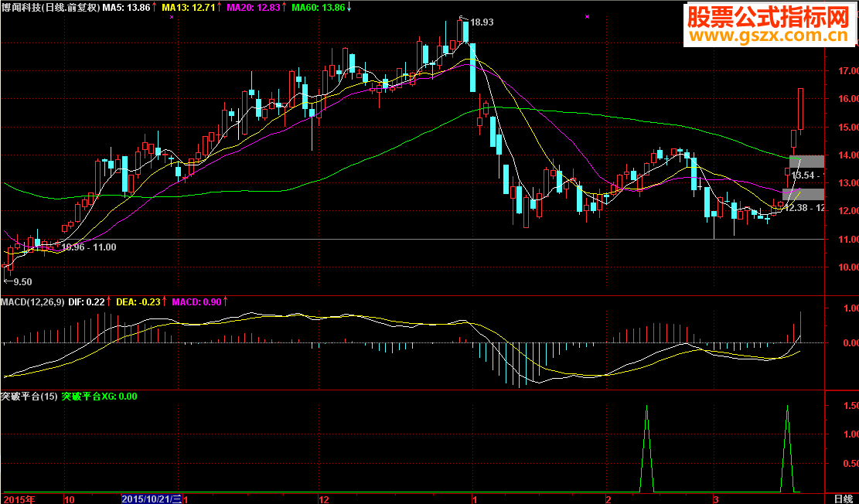Click the red up arrow beside MA13

coord(220,7)
